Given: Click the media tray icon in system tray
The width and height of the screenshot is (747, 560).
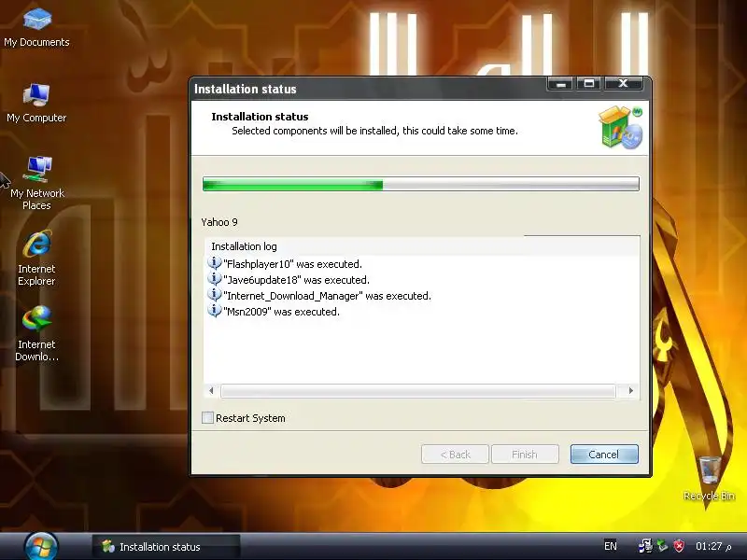Looking at the screenshot, I should [x=645, y=546].
